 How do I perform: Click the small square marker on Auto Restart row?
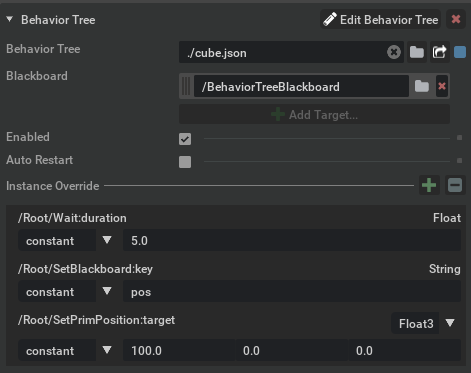(x=459, y=161)
